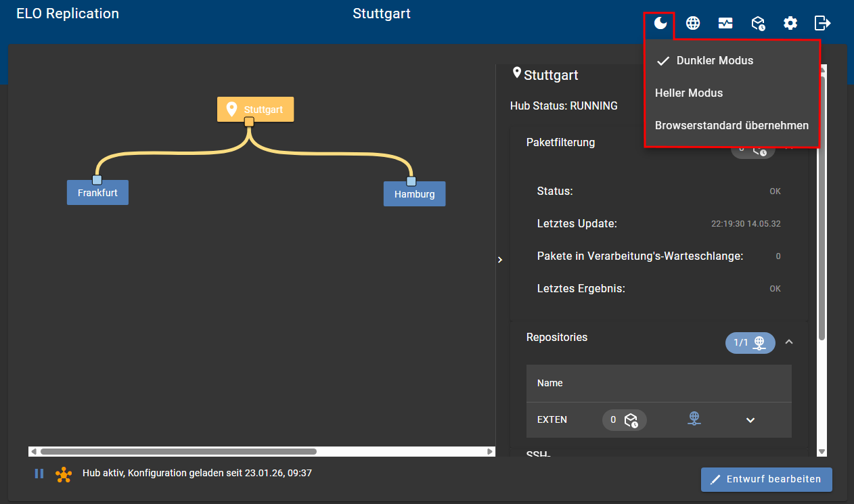Click the vertical scrollbar down arrow
854x504 pixels.
pyautogui.click(x=822, y=451)
